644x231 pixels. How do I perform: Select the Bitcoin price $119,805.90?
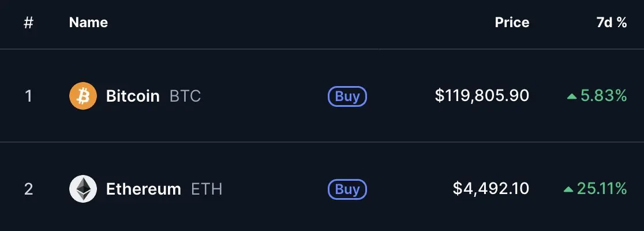pos(482,96)
